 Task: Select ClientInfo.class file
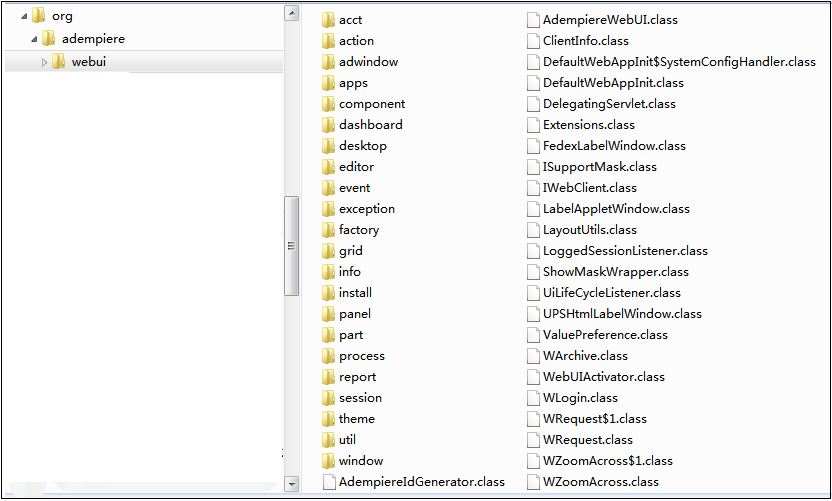pyautogui.click(x=577, y=41)
